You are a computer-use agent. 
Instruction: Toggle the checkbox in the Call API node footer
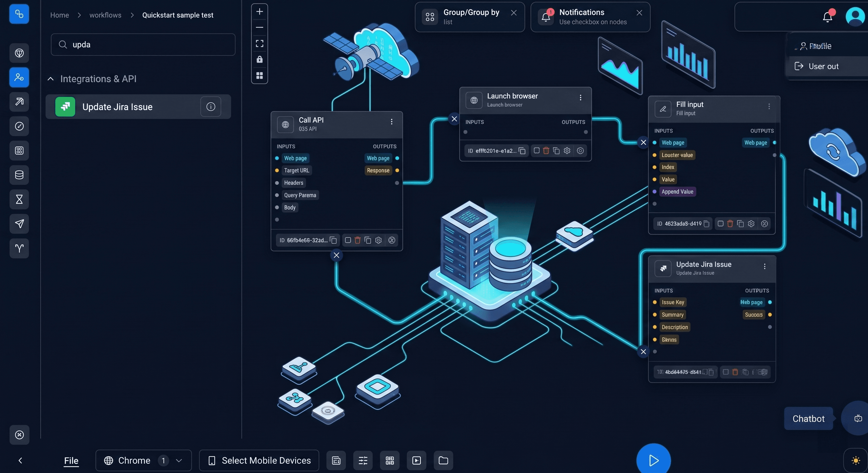coord(347,240)
